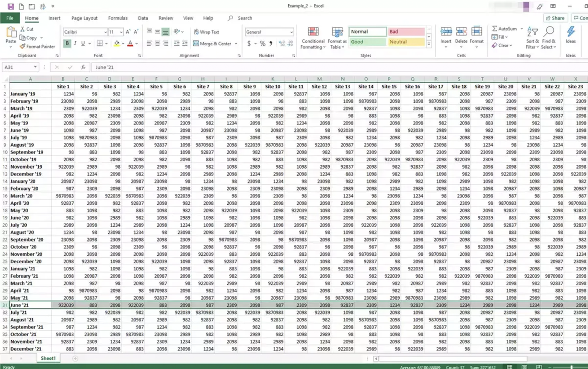The height and width of the screenshot is (369, 588).
Task: Switch to the Page Layout tab
Action: point(84,18)
